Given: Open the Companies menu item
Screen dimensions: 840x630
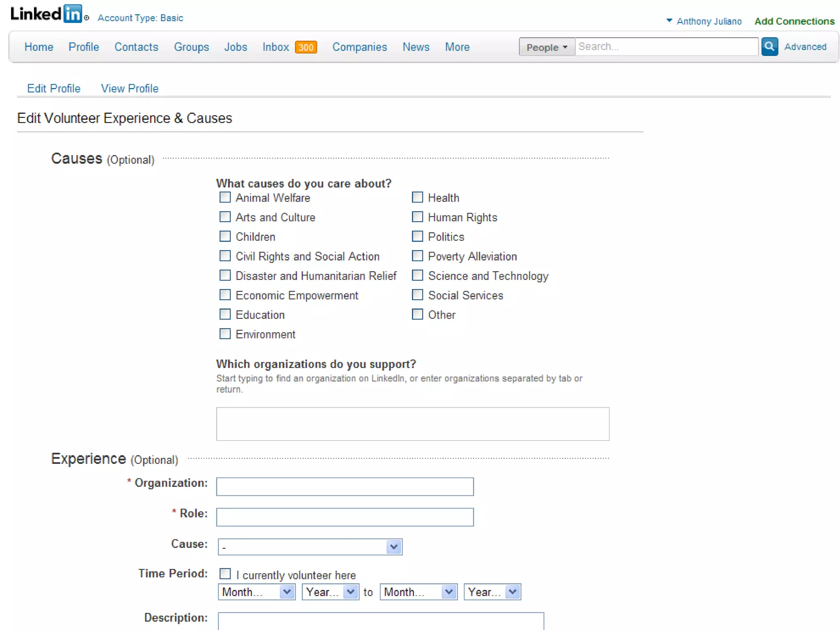Looking at the screenshot, I should pos(359,47).
